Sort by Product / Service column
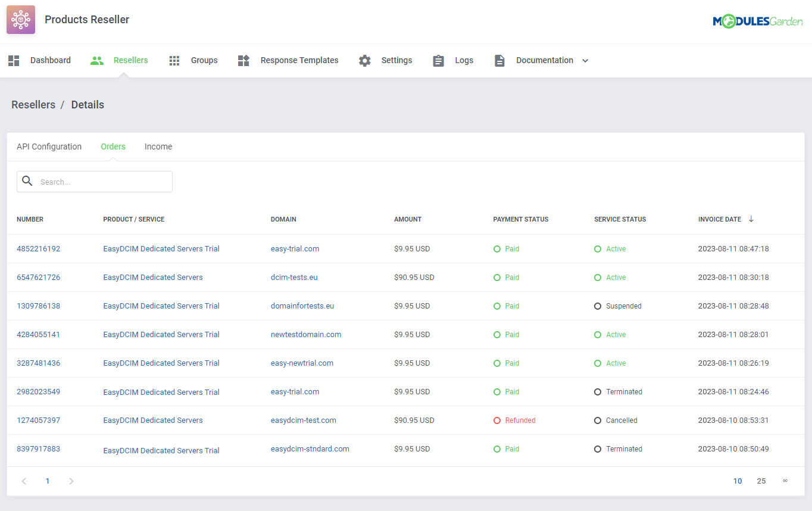Screen dimensions: 812x511 pyautogui.click(x=134, y=219)
